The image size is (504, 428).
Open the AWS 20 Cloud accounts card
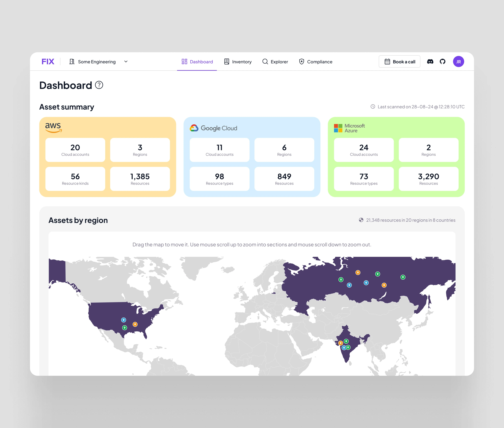(75, 150)
